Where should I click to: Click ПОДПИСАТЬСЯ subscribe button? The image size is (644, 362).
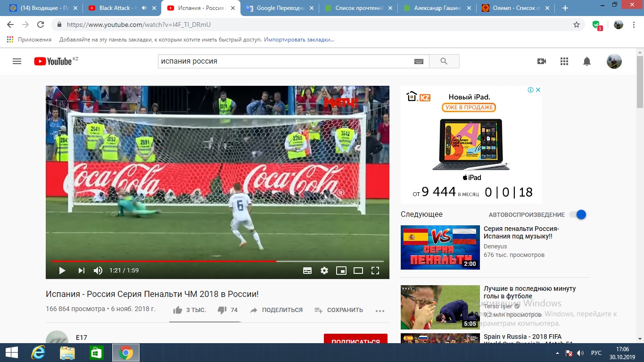355,339
